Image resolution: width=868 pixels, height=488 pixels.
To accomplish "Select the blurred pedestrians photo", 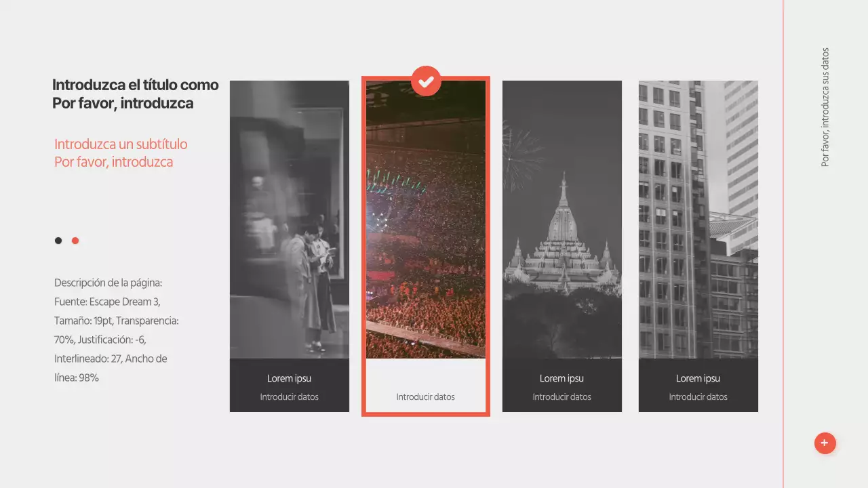I will click(x=290, y=219).
